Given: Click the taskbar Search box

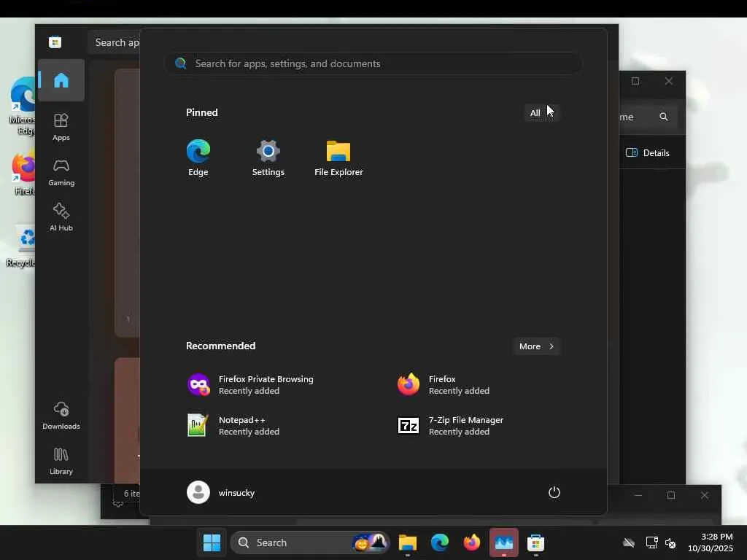Looking at the screenshot, I should coord(309,542).
